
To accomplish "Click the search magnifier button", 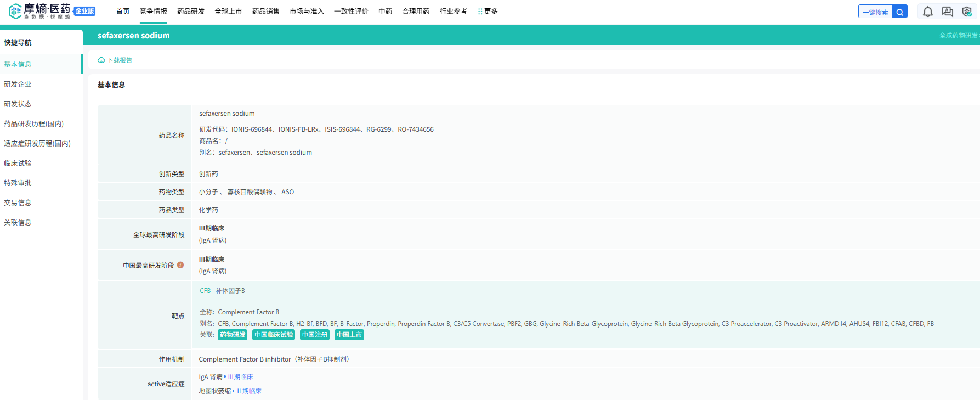I will click(900, 12).
